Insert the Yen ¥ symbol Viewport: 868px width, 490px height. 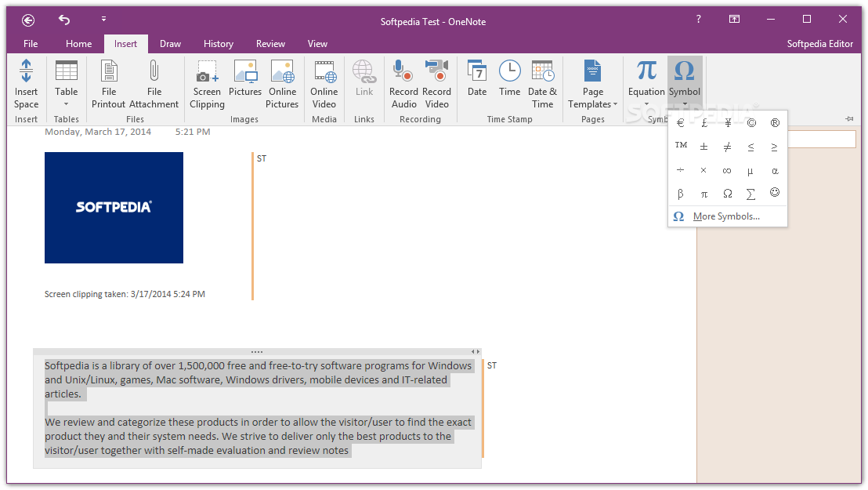pos(728,123)
